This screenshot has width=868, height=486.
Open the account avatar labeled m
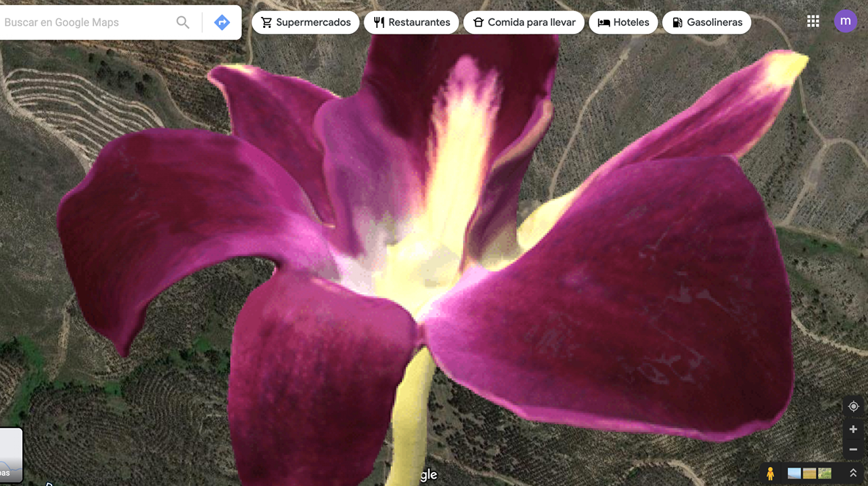845,21
